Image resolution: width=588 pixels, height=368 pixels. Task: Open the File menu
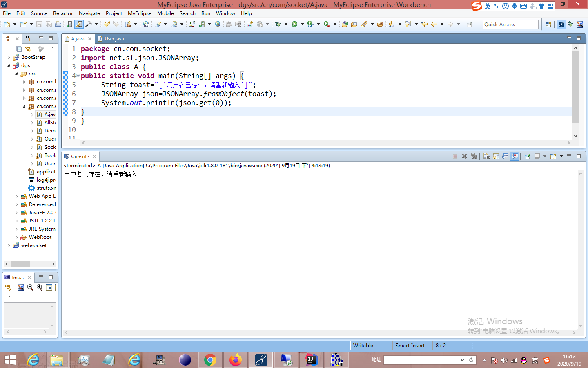click(x=7, y=13)
